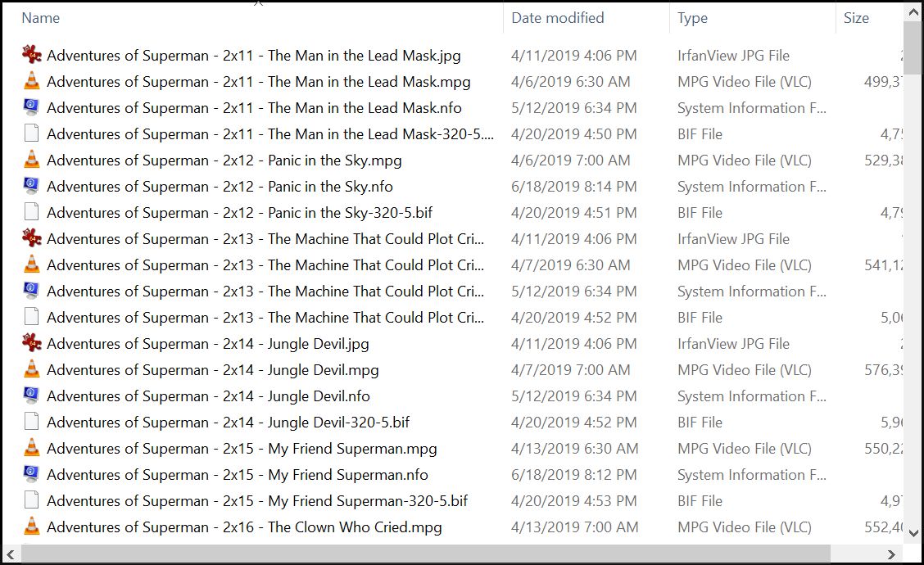
Task: Click the vertical scrollbar thumb
Action: pyautogui.click(x=913, y=48)
